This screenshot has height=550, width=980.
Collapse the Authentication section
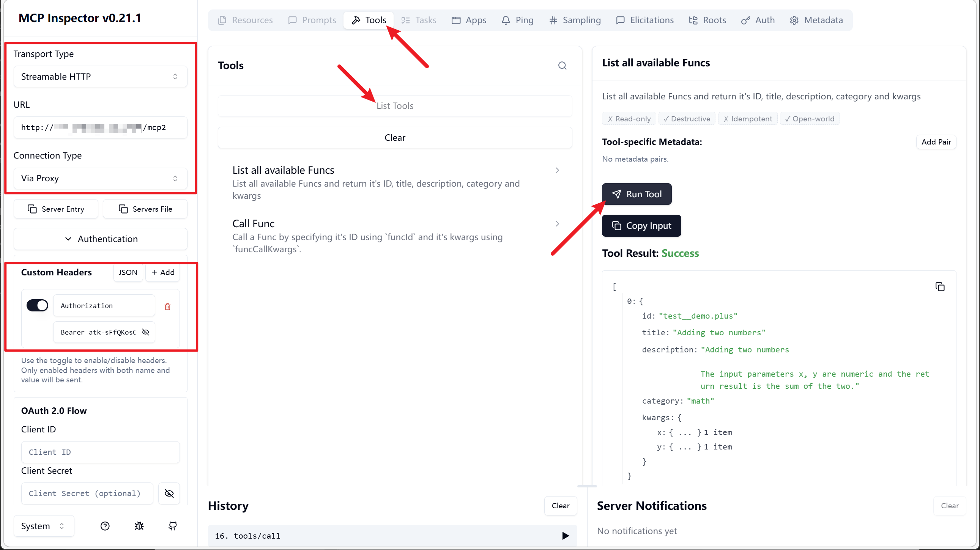[101, 239]
